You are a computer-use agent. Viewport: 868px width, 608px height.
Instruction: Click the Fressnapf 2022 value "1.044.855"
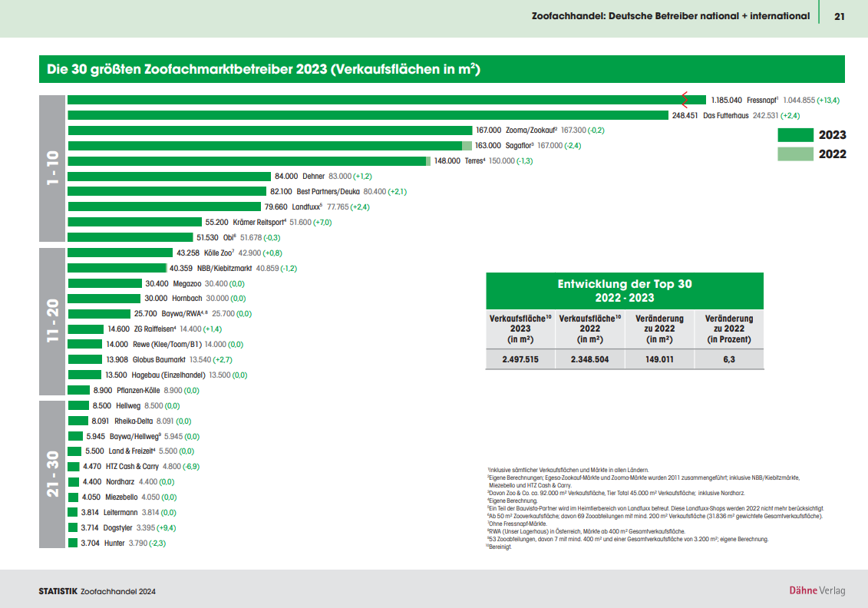[799, 101]
